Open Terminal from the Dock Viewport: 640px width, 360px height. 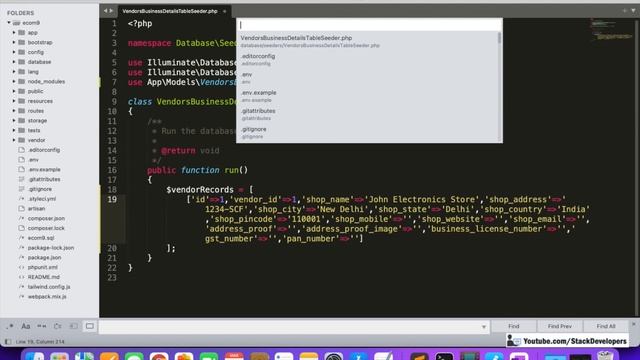tap(444, 357)
